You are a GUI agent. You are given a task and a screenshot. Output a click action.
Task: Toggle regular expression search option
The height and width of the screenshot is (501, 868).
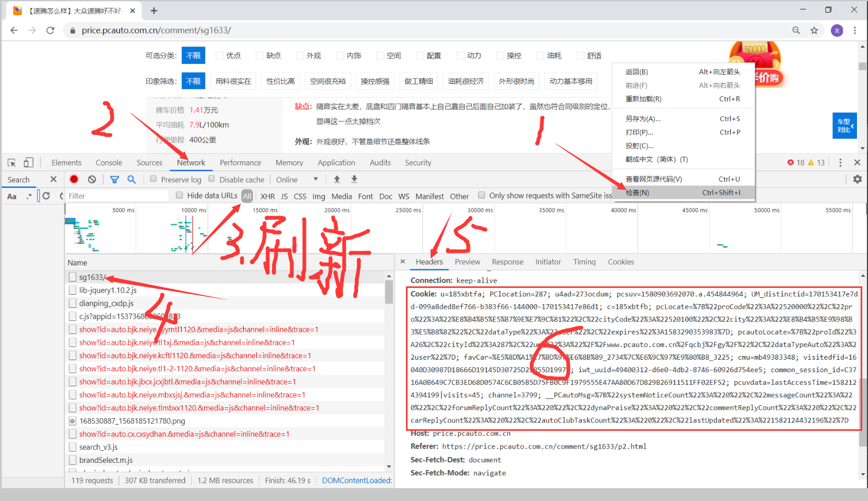coord(29,196)
